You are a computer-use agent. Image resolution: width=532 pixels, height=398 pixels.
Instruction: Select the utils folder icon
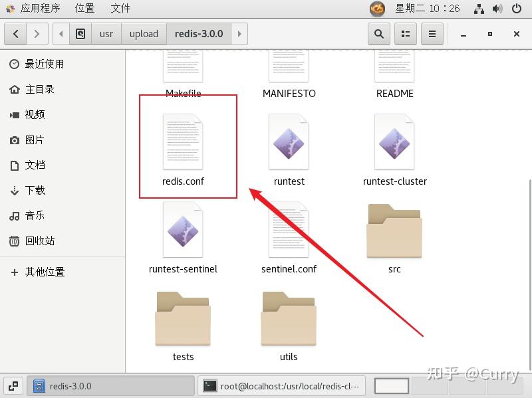(289, 318)
